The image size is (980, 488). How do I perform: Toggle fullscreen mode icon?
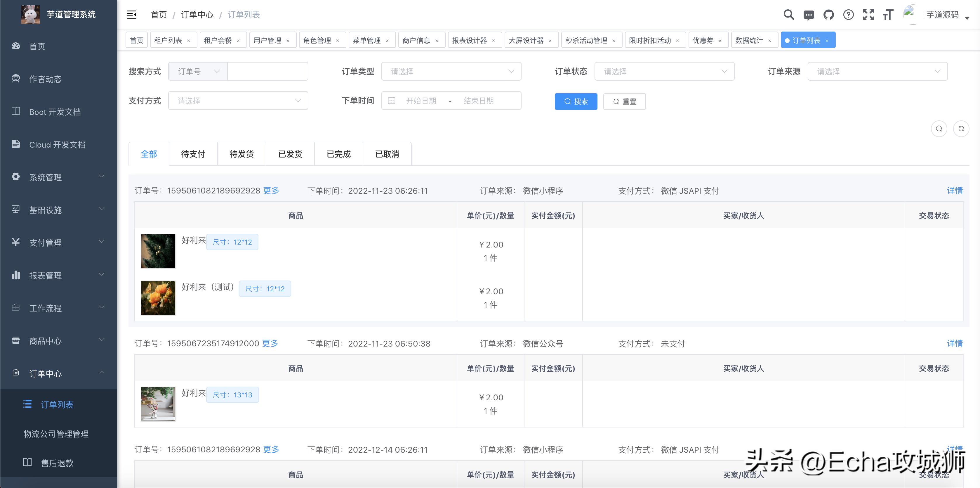tap(868, 15)
